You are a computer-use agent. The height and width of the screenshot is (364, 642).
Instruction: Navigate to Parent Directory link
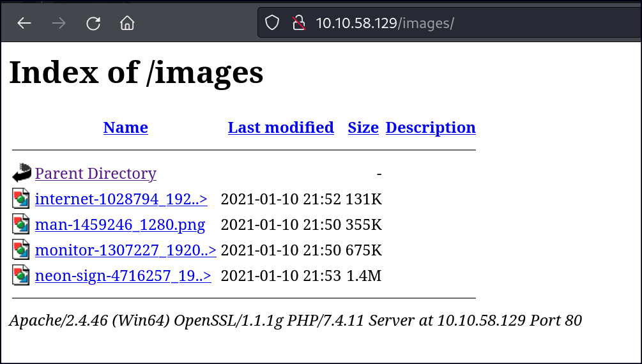coord(95,174)
